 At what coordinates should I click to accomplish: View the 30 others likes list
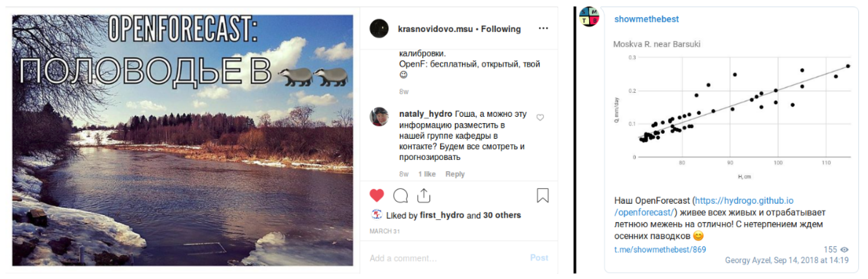pos(502,215)
